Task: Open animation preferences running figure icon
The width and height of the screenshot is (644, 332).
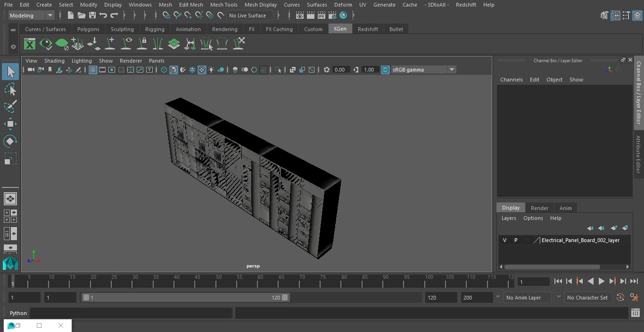Action: click(634, 298)
